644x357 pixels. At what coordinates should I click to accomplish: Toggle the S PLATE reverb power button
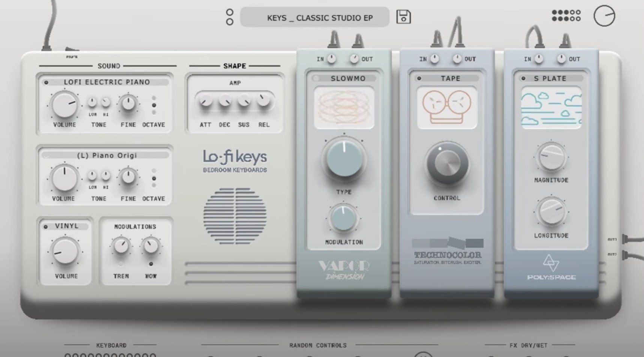pos(523,78)
